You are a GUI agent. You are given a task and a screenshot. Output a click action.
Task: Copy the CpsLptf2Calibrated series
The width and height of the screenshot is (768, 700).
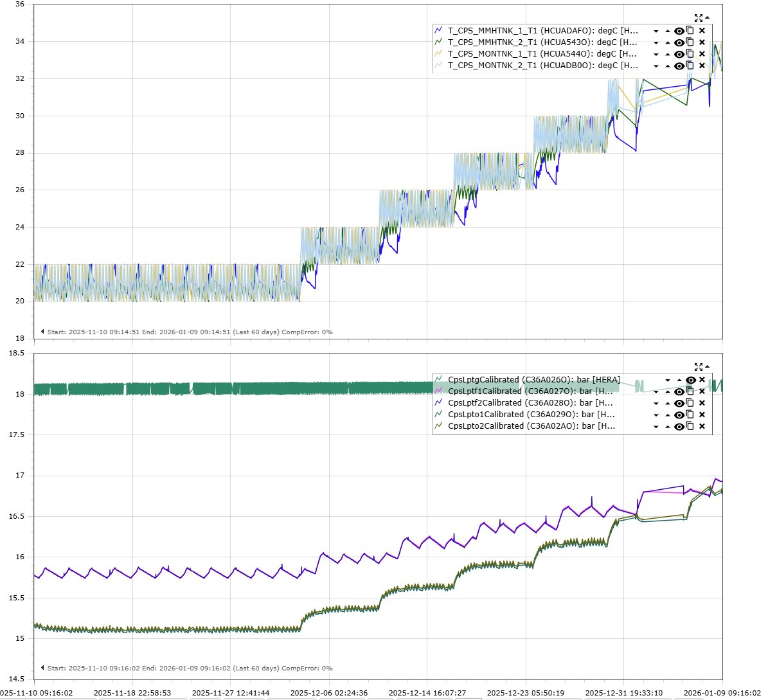pyautogui.click(x=690, y=402)
